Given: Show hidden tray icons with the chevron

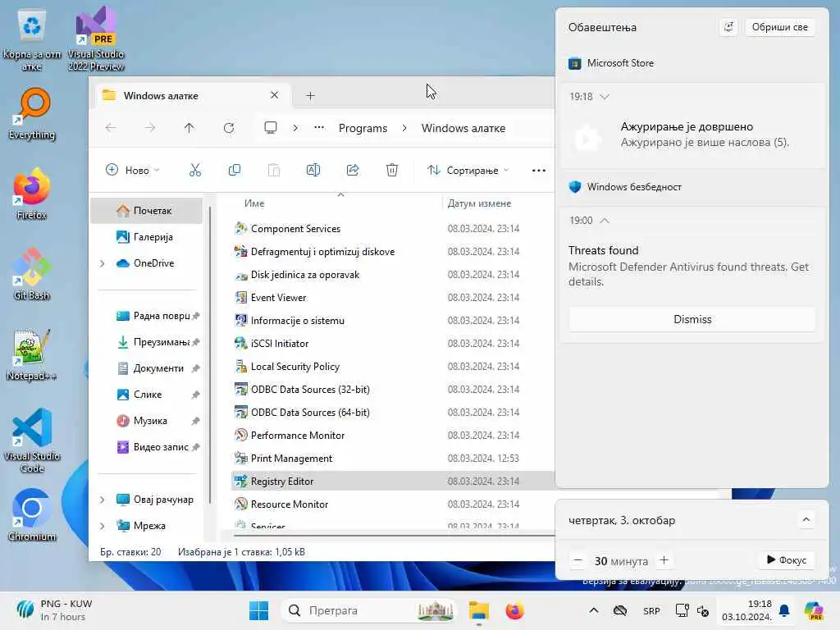Looking at the screenshot, I should click(594, 610).
